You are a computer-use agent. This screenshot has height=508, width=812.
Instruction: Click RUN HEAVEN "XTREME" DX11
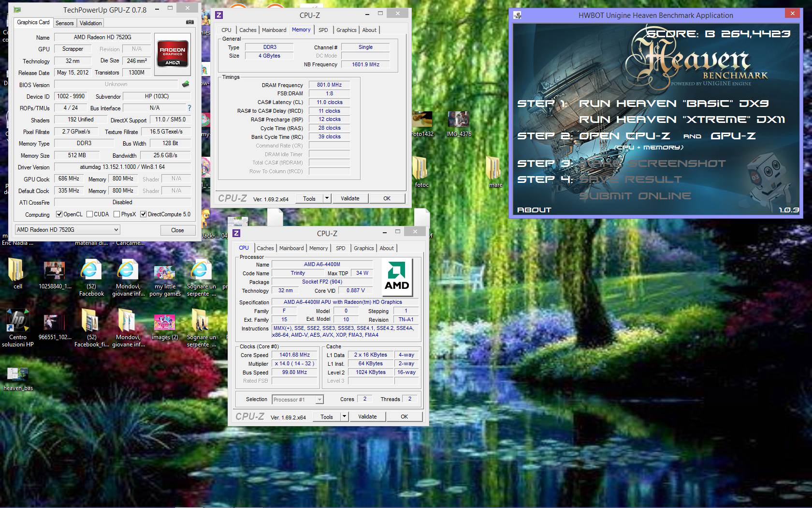682,120
